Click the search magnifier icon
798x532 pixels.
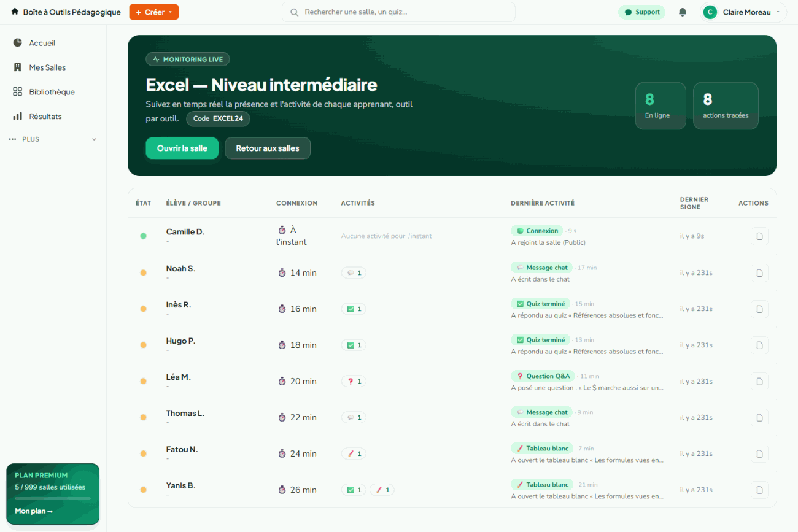click(295, 12)
